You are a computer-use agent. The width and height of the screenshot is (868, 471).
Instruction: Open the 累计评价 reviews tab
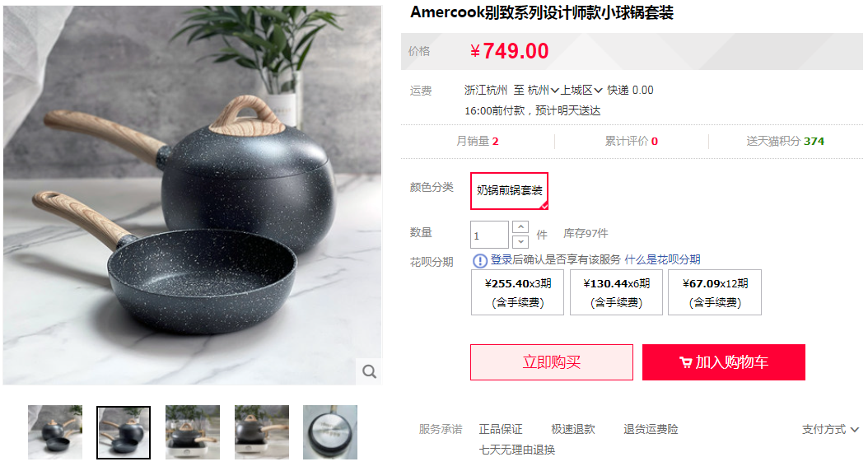coord(631,141)
